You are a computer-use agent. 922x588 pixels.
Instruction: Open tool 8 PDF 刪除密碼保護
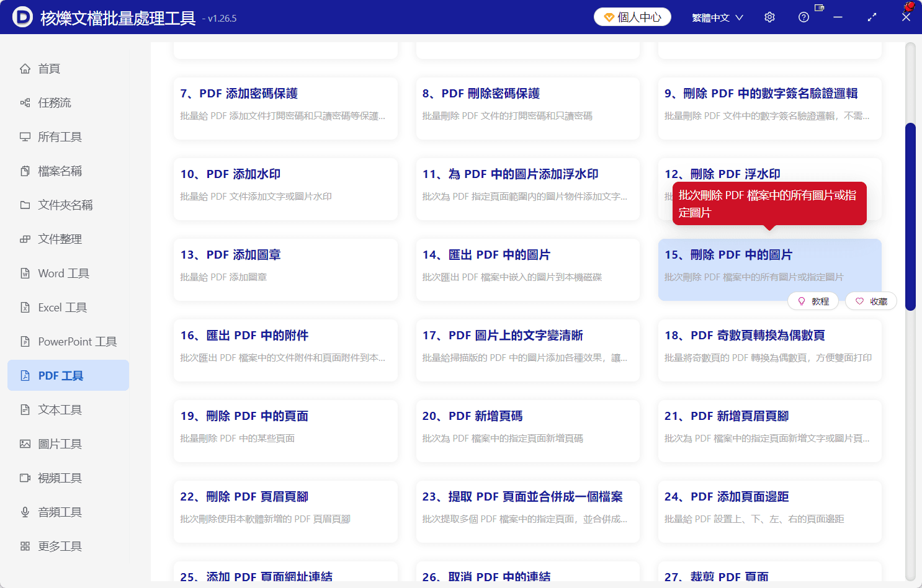527,109
